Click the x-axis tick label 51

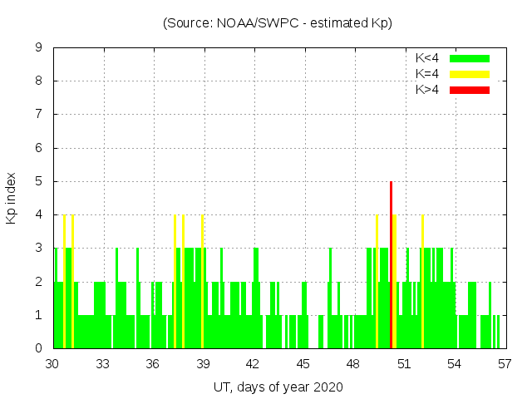[404, 364]
